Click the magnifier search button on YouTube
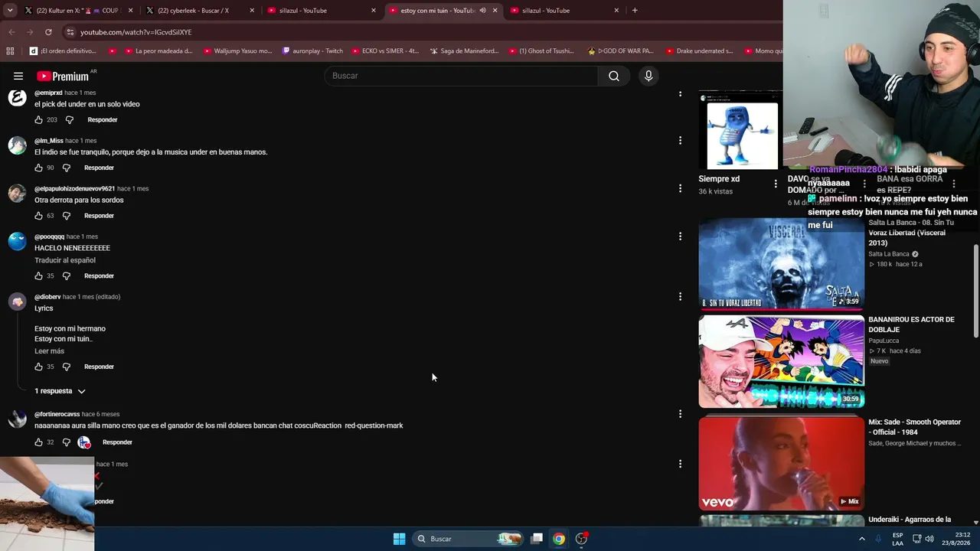The image size is (980, 551). [614, 76]
